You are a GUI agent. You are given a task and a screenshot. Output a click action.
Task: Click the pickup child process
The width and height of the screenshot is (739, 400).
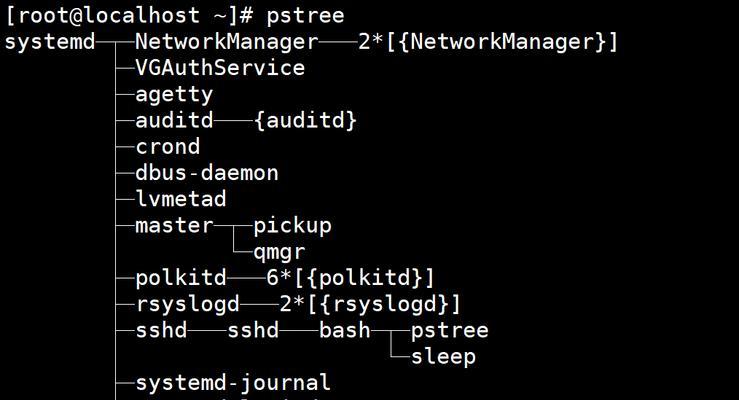[x=293, y=227]
